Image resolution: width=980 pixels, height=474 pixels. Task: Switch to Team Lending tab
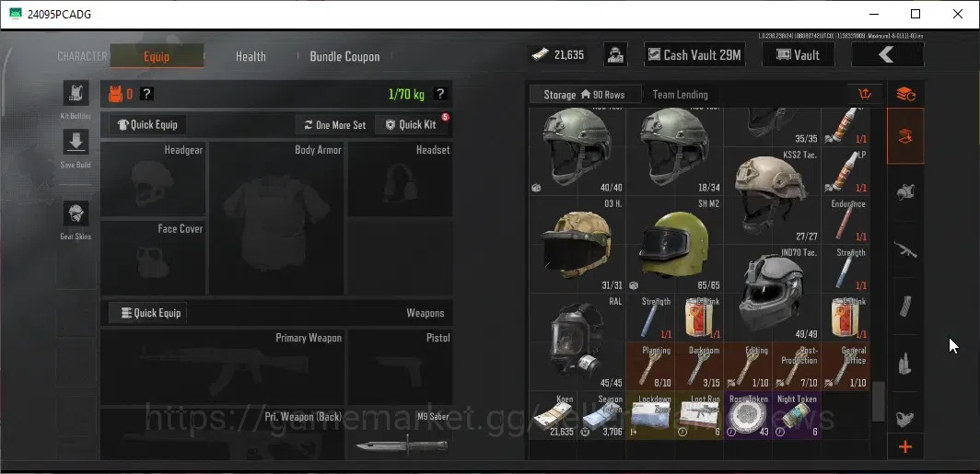point(680,94)
